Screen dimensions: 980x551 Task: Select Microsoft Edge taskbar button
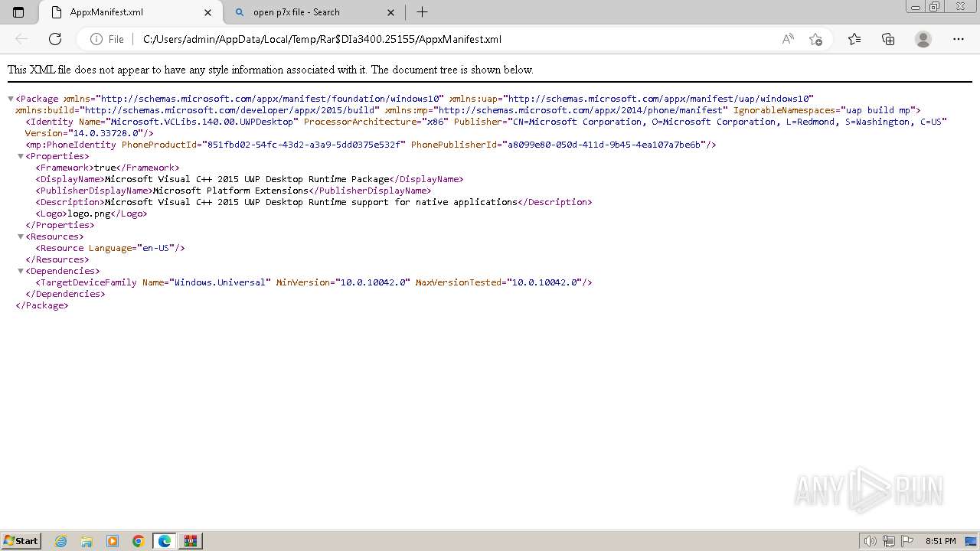click(x=165, y=541)
